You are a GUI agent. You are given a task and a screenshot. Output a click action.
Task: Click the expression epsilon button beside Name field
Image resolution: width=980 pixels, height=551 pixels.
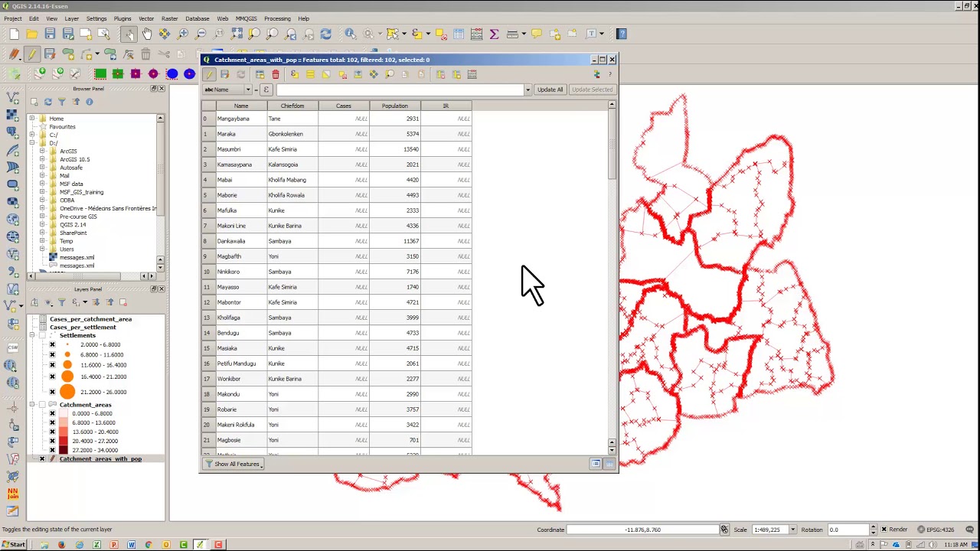tap(266, 90)
